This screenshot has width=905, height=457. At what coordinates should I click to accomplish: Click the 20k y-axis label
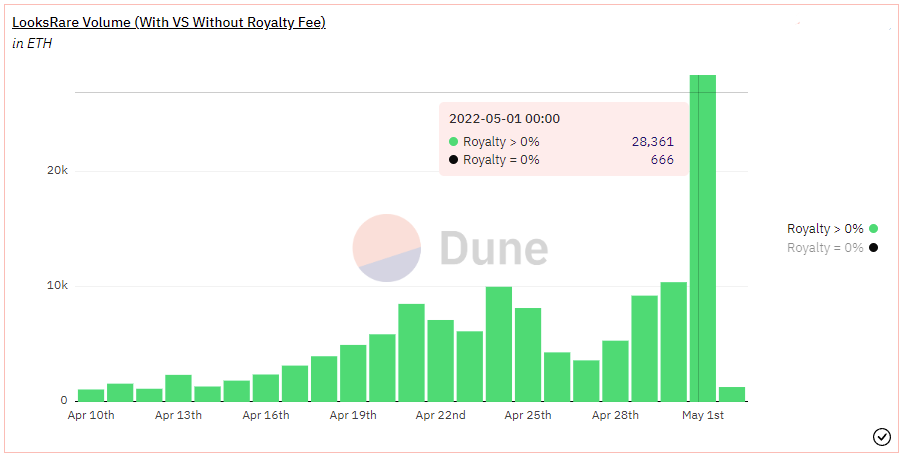[x=57, y=170]
